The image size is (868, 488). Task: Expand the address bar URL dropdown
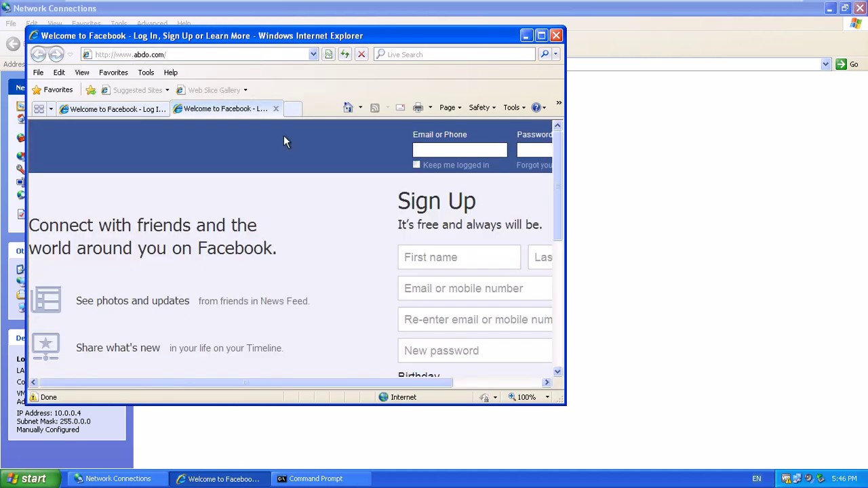pyautogui.click(x=313, y=54)
